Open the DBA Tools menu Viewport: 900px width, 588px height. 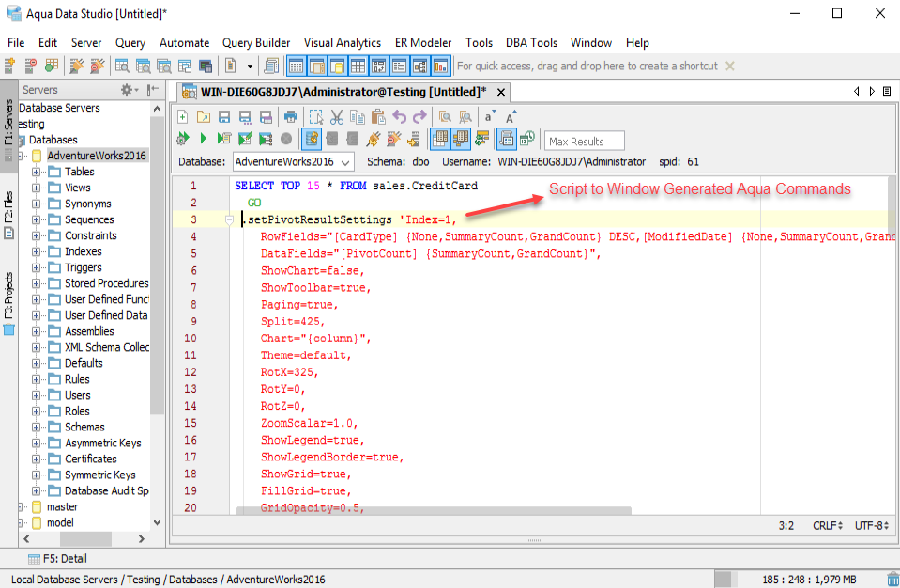coord(531,42)
